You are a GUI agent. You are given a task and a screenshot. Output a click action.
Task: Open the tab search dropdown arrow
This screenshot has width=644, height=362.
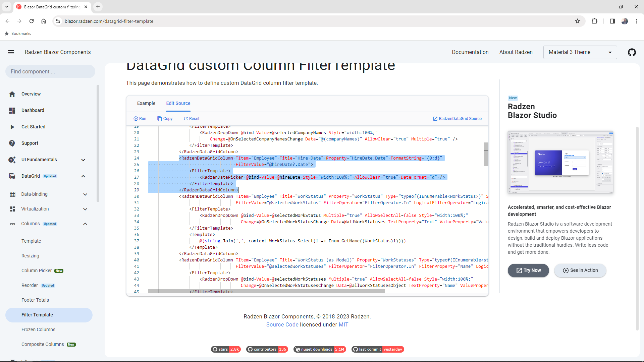click(x=7, y=7)
